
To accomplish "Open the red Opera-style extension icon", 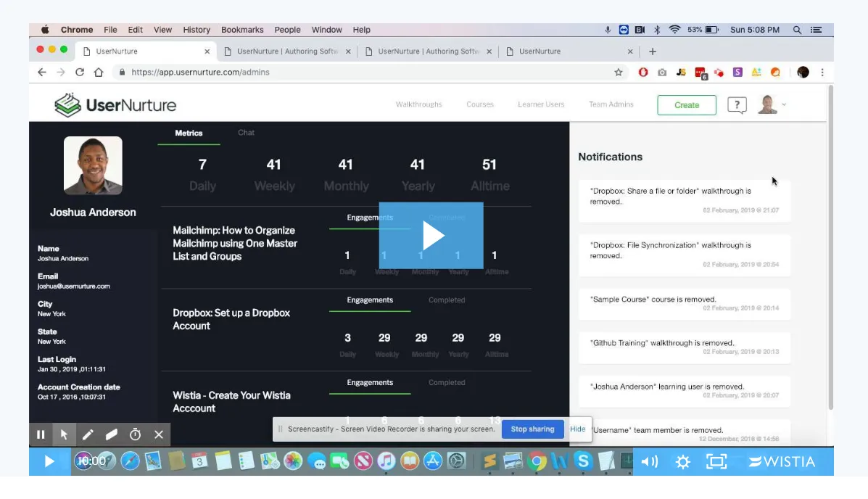I will click(x=642, y=72).
